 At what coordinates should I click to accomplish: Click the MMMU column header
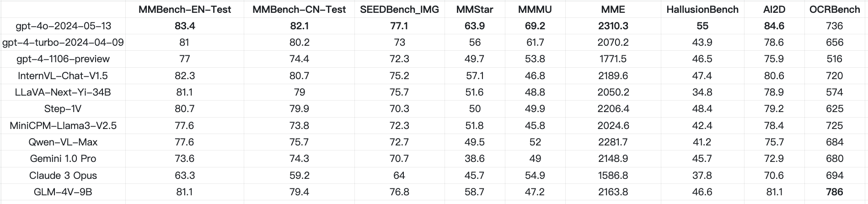tap(535, 10)
